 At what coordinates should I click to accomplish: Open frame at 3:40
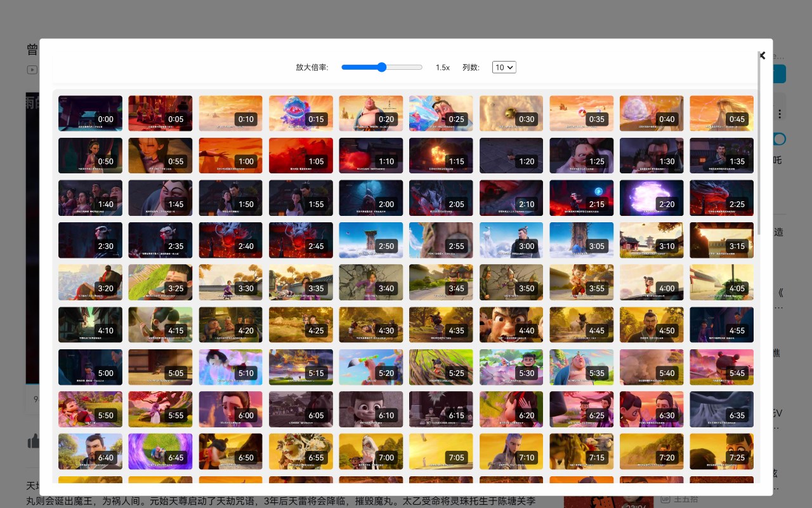point(371,283)
